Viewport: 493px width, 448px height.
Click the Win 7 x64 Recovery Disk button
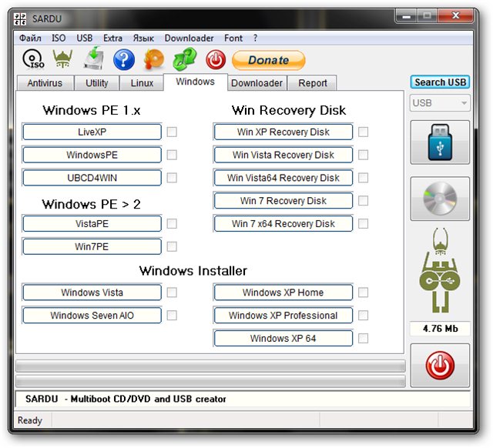pyautogui.click(x=283, y=224)
